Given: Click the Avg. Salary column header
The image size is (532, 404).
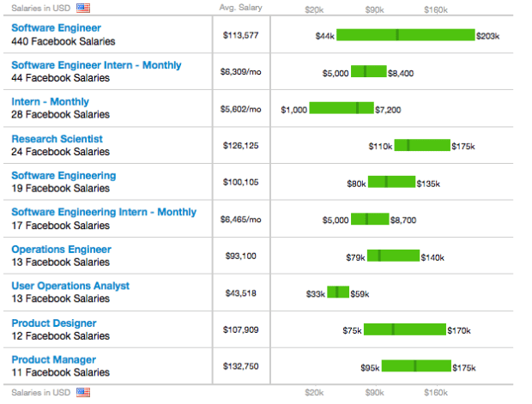Looking at the screenshot, I should [x=240, y=8].
